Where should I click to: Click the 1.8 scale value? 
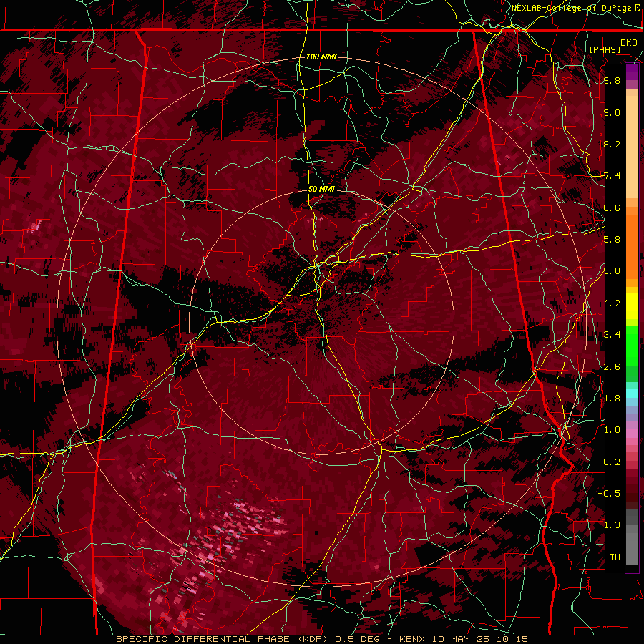tap(612, 399)
